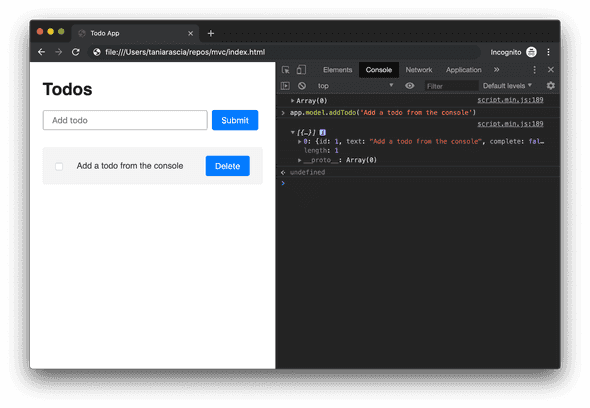This screenshot has height=408, width=590.
Task: Clear the console
Action: tap(302, 86)
